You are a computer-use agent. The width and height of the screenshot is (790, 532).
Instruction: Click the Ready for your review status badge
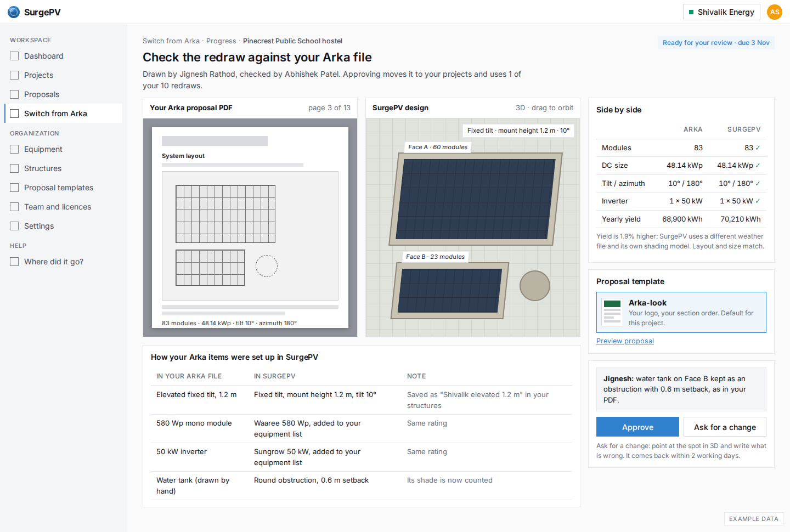pyautogui.click(x=716, y=43)
